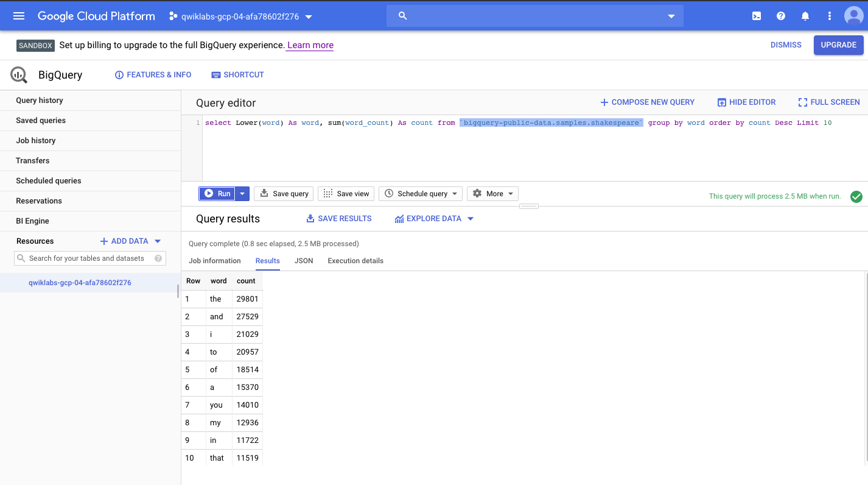This screenshot has width=868, height=485.
Task: Switch to the Execution details tab
Action: coord(355,261)
